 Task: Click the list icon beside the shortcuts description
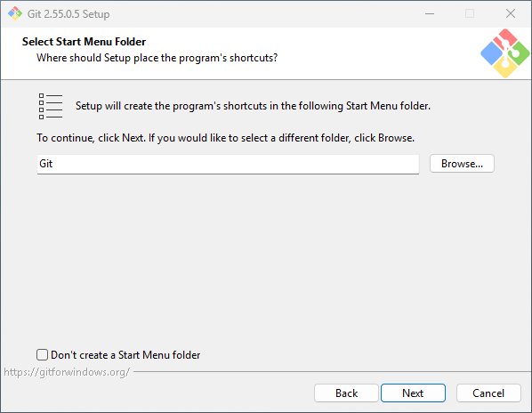[x=51, y=106]
